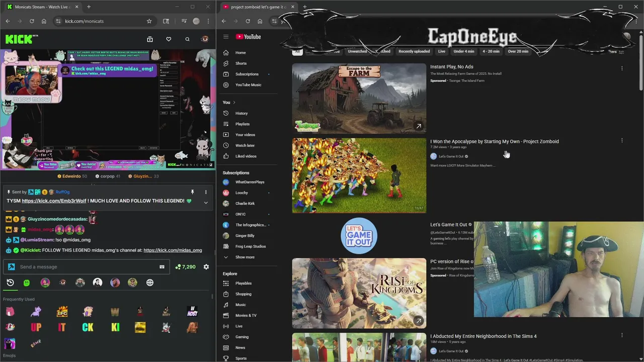The width and height of the screenshot is (644, 362).
Task: Expand the You section chevron
Action: (233, 103)
